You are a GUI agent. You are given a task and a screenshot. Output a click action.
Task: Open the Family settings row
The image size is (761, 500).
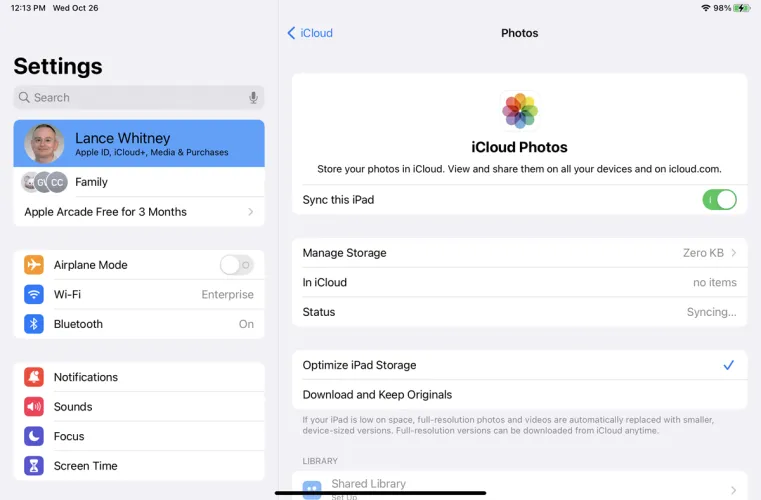[x=139, y=182]
